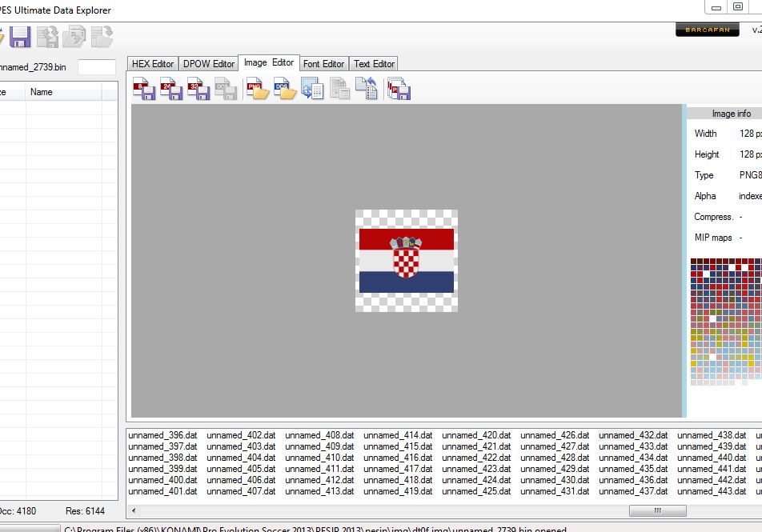
Task: Open a PNG file with folder icon
Action: coord(258,89)
